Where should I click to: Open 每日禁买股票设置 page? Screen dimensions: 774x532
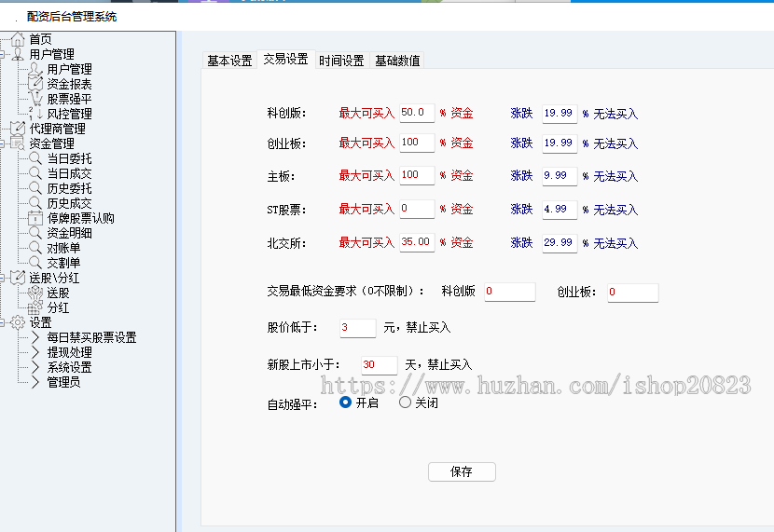coord(91,337)
